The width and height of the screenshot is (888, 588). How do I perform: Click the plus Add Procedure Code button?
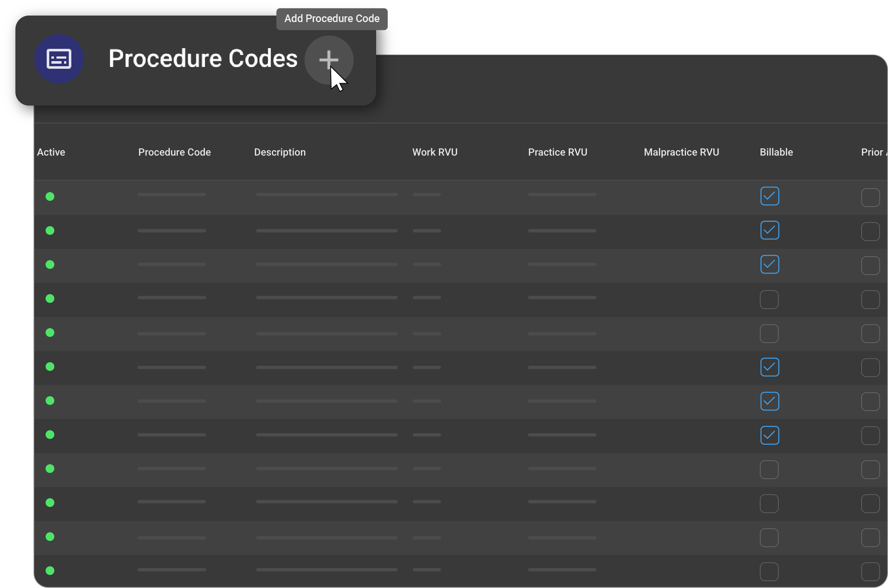coord(328,60)
